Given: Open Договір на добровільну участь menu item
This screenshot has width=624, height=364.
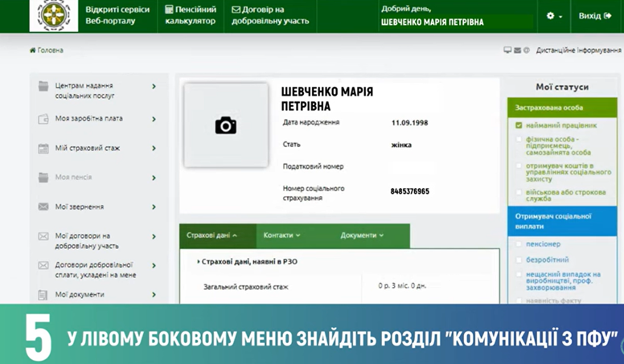Looking at the screenshot, I should click(270, 15).
